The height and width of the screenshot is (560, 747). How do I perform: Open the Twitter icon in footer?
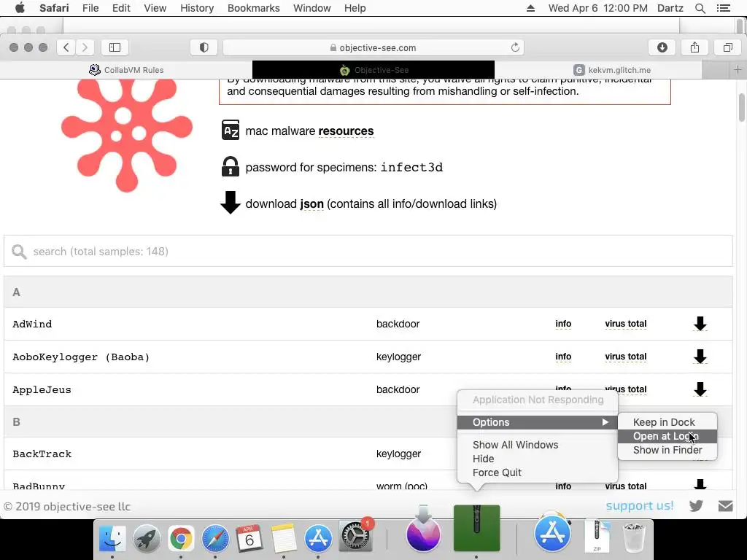coord(696,506)
